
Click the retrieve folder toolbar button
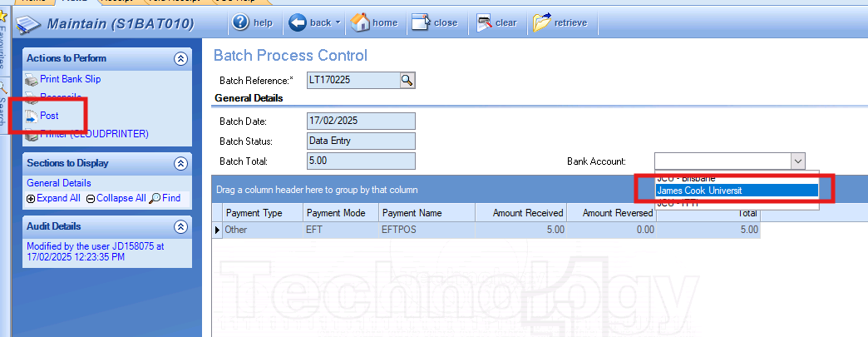click(x=560, y=22)
